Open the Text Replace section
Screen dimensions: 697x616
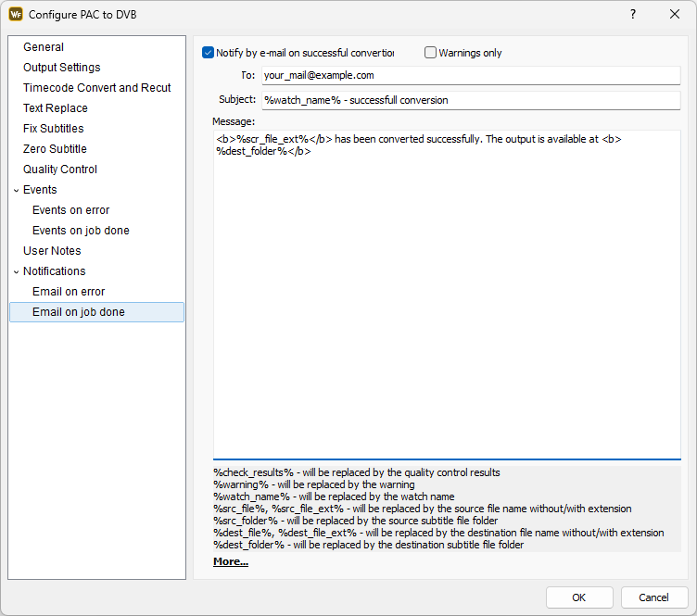pos(56,108)
